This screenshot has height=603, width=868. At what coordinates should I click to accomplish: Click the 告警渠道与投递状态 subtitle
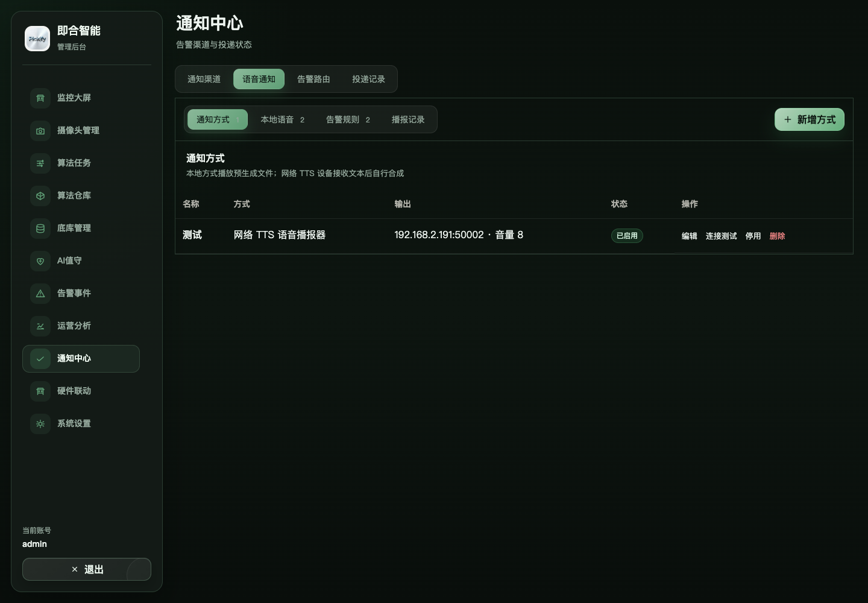[214, 45]
